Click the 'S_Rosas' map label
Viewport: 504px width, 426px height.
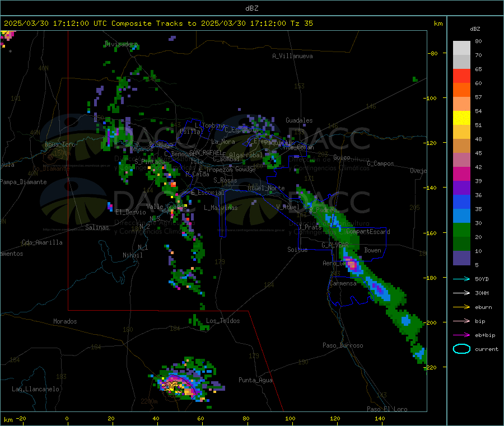pos(225,180)
